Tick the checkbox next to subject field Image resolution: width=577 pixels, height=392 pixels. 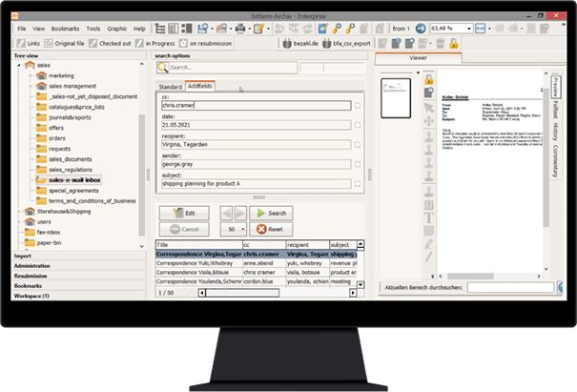coord(358,184)
